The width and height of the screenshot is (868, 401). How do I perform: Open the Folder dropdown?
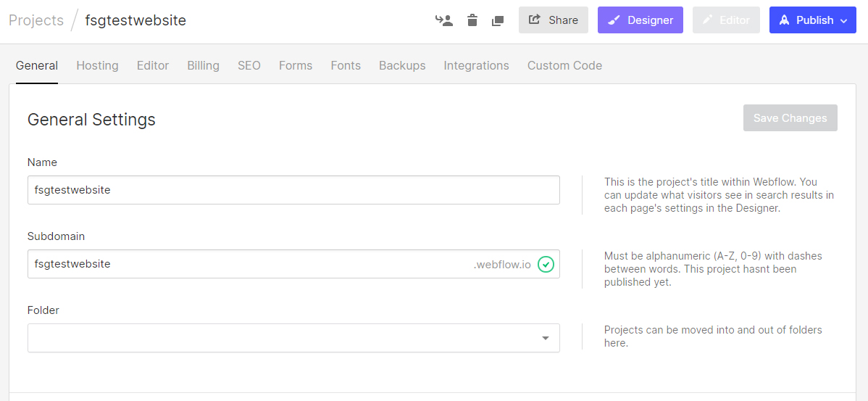293,338
